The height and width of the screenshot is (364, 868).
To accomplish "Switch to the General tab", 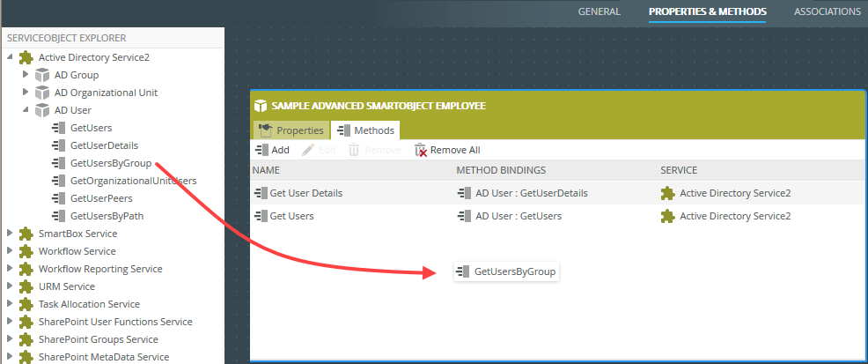I will (x=599, y=12).
